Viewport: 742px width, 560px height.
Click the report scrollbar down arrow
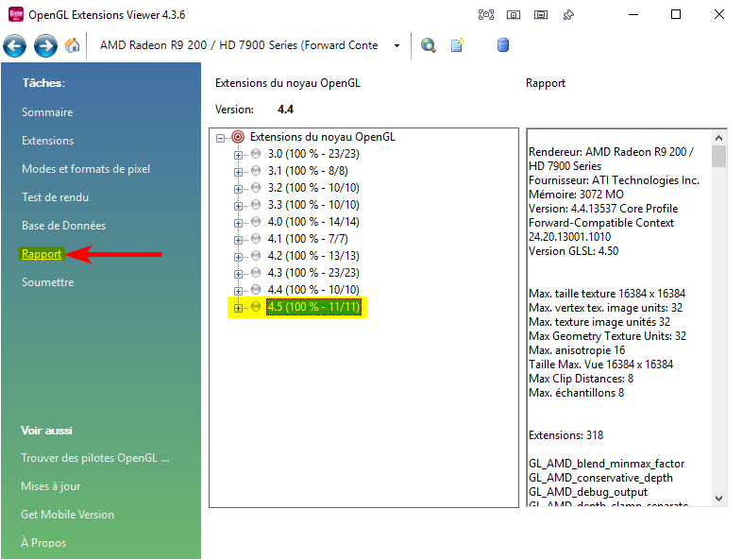tap(719, 498)
